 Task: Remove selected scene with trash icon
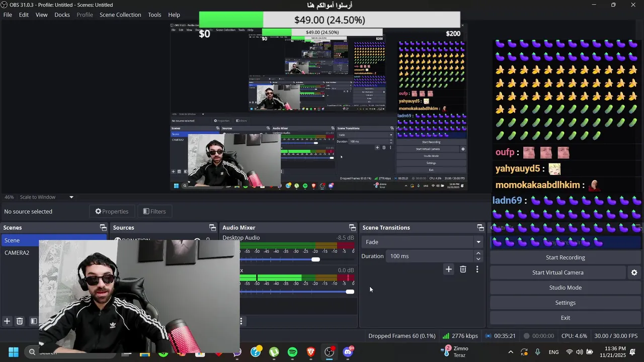[20, 321]
